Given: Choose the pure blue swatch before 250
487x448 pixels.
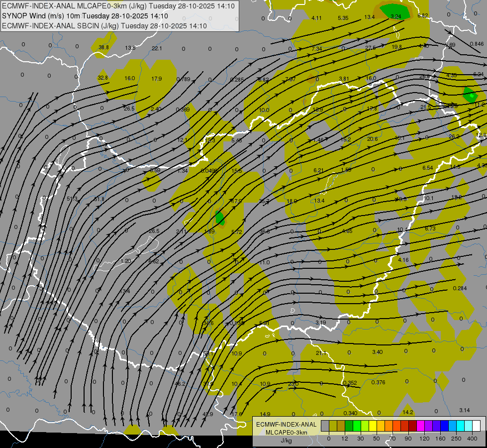Looking at the screenshot, I should pos(444,426).
